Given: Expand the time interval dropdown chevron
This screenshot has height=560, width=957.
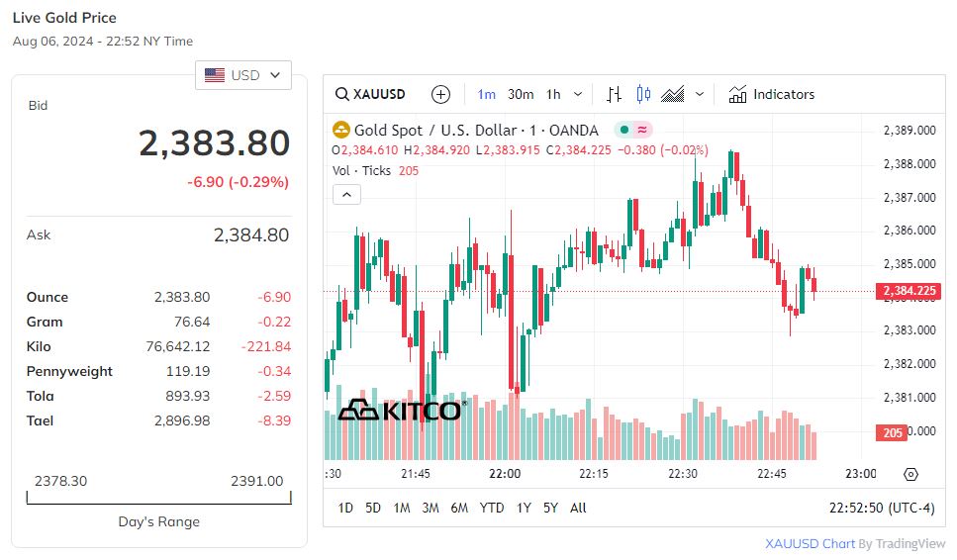Looking at the screenshot, I should (x=578, y=95).
